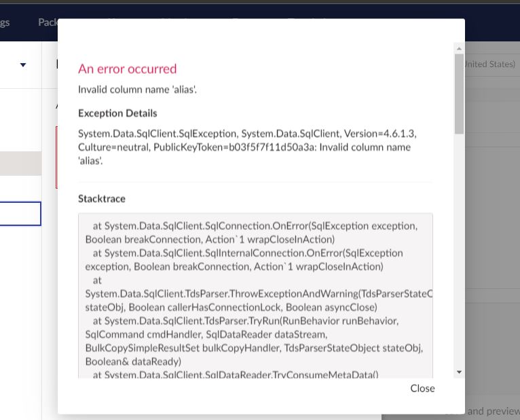Expand the dropdown caret in the left panel
This screenshot has width=520, height=420.
(x=23, y=65)
